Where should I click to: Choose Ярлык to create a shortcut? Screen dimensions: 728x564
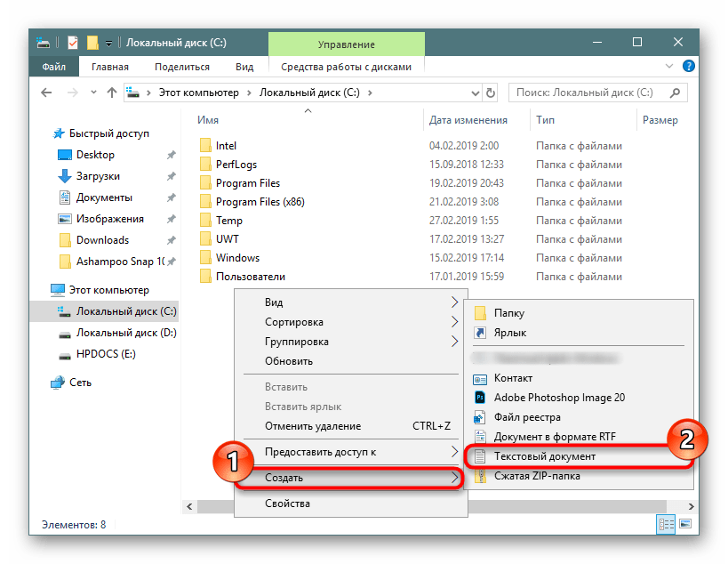[509, 333]
